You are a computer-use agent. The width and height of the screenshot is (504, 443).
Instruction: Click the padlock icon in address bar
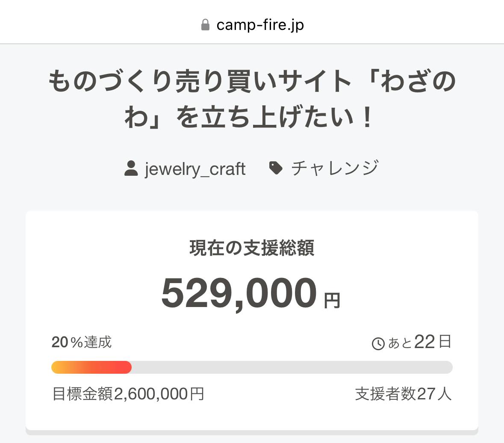(205, 25)
